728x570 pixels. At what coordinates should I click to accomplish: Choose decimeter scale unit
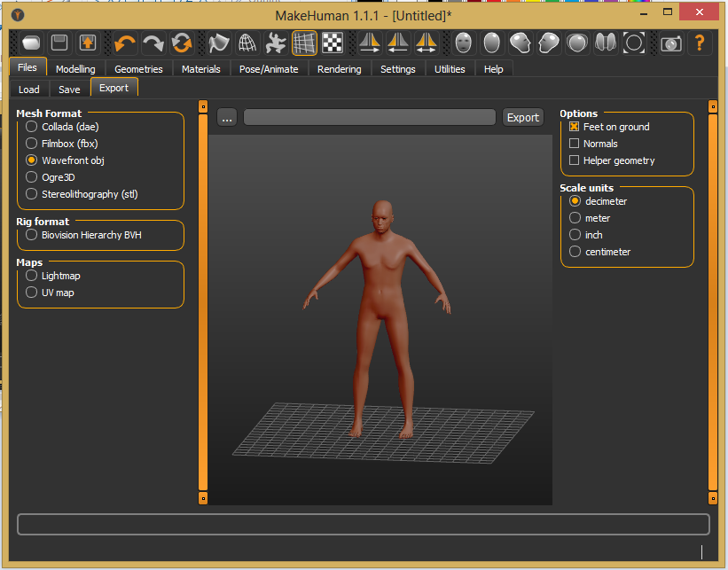click(x=599, y=201)
